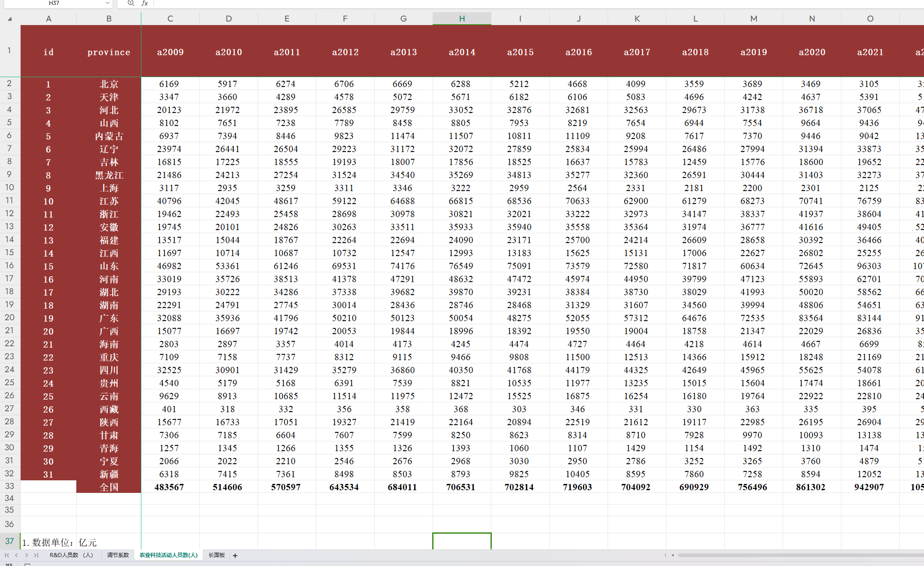Select the 全国 total label cell
This screenshot has width=924, height=566.
(109, 487)
